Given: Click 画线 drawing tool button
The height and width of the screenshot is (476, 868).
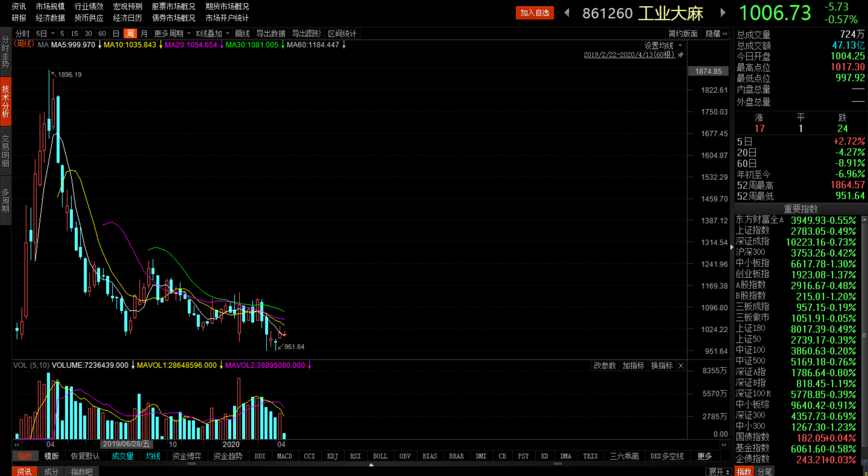Looking at the screenshot, I should [242, 33].
